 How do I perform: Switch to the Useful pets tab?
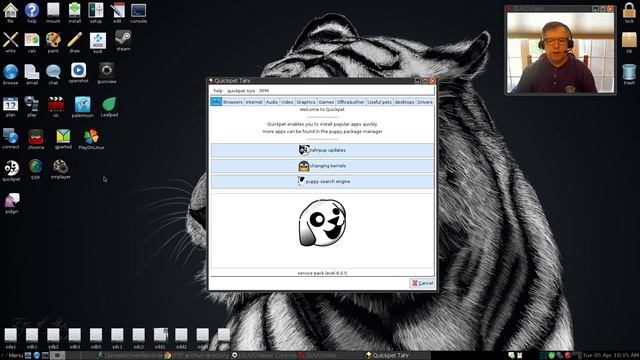[380, 102]
